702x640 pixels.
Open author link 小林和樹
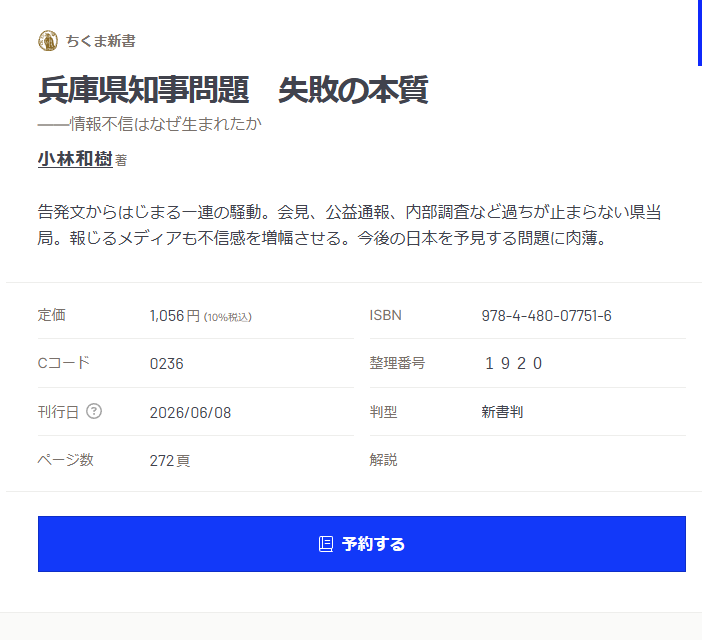click(75, 159)
